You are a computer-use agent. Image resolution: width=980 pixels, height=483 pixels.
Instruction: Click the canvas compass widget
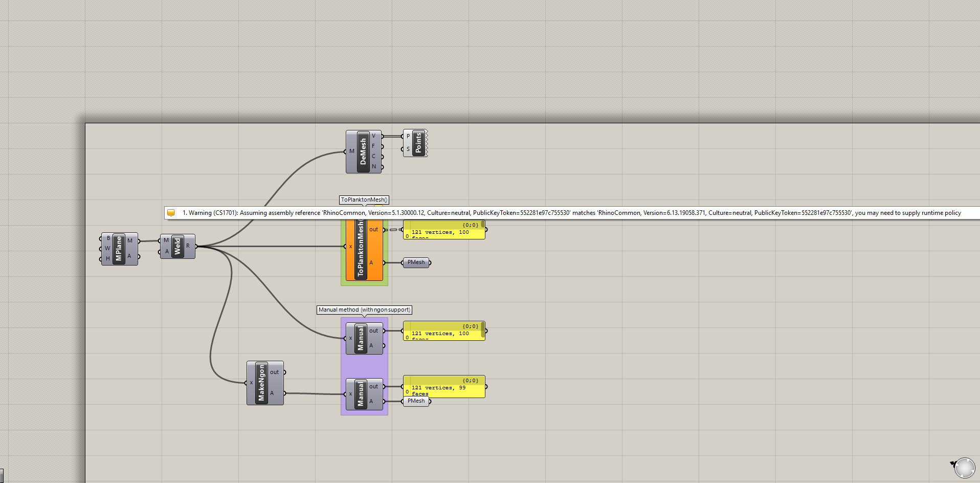(x=964, y=468)
